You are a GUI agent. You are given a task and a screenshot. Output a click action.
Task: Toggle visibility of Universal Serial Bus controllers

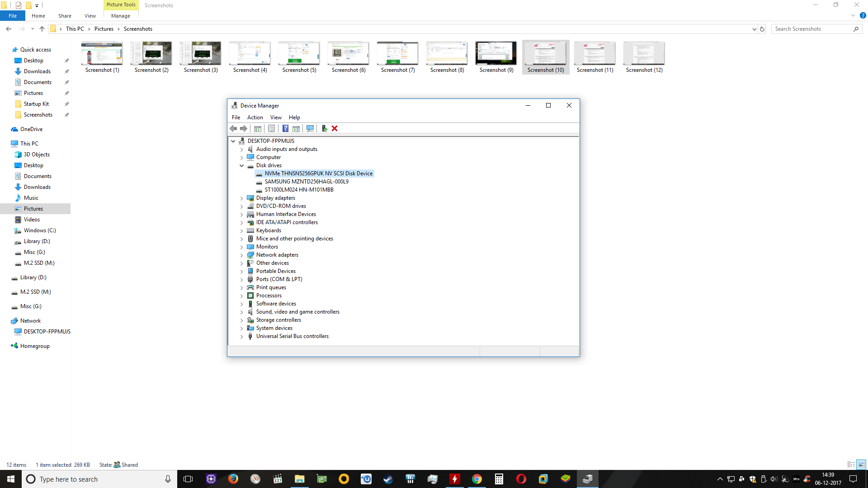point(241,336)
